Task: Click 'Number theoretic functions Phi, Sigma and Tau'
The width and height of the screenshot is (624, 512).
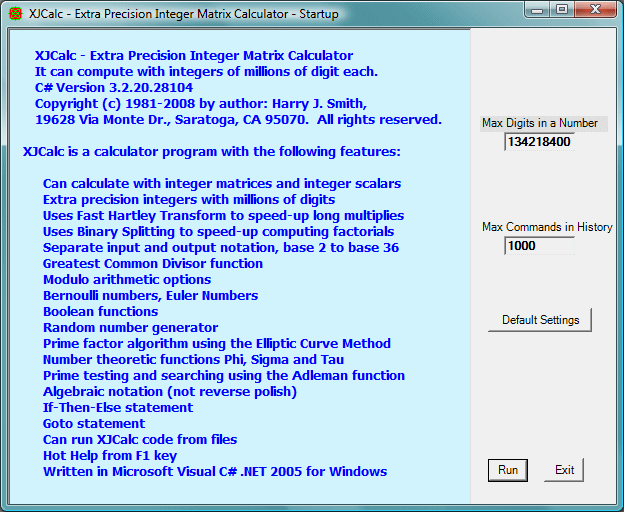Action: point(193,360)
